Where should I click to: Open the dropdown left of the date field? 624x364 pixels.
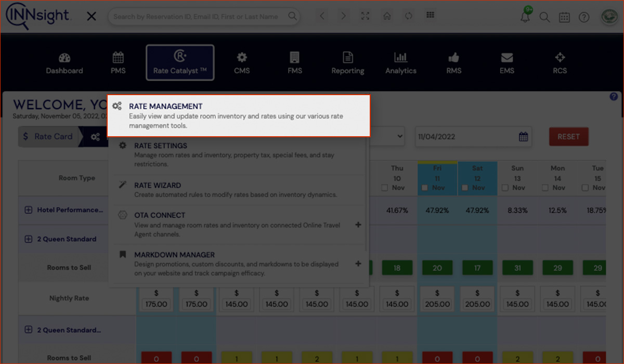(x=388, y=137)
